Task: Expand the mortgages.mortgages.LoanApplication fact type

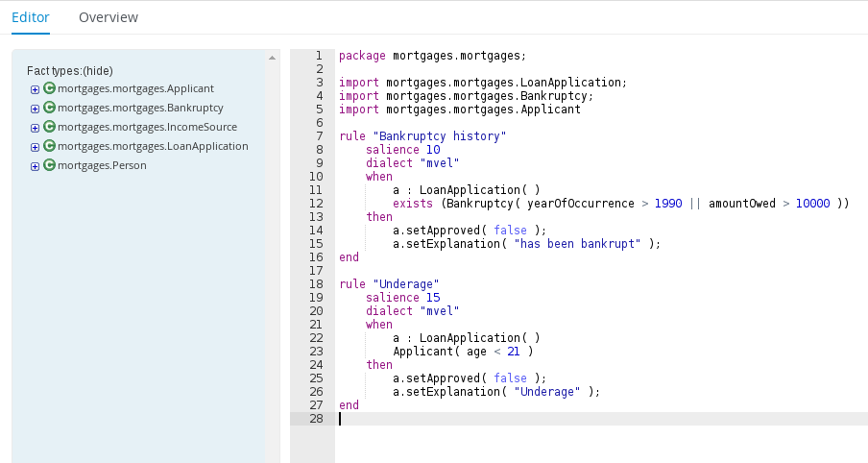Action: 36,147
